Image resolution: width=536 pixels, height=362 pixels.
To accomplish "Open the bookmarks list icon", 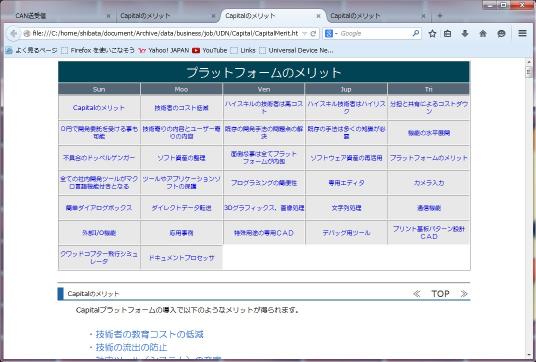I will 447,33.
